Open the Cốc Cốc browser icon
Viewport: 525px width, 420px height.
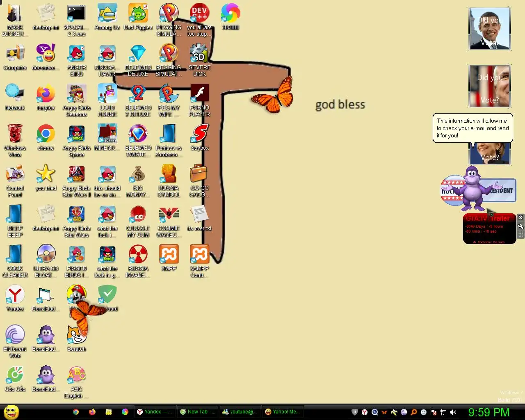(x=15, y=379)
